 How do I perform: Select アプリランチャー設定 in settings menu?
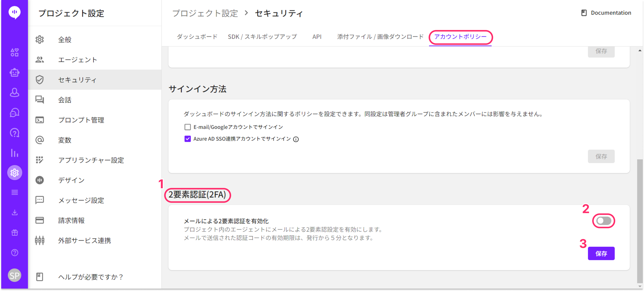pyautogui.click(x=91, y=160)
